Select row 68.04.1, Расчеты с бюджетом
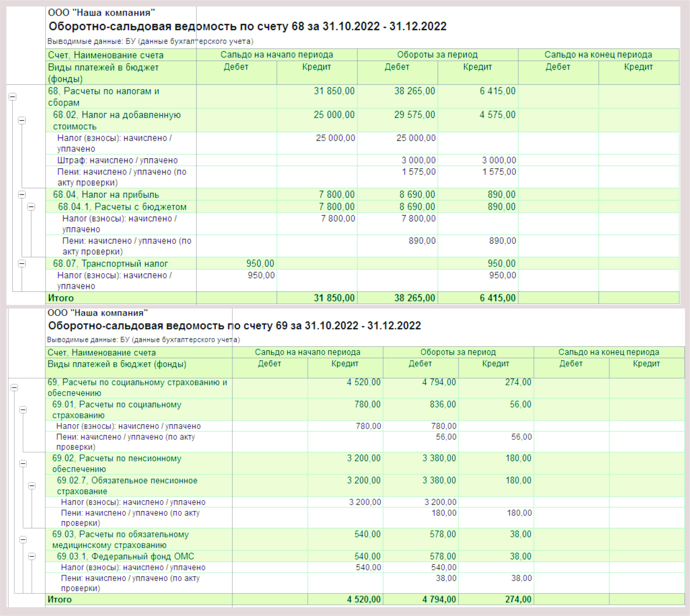The width and height of the screenshot is (690, 616). (x=362, y=207)
